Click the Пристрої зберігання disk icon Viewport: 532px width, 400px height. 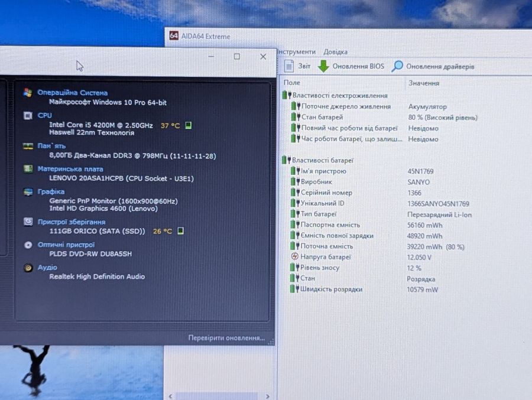(x=28, y=222)
